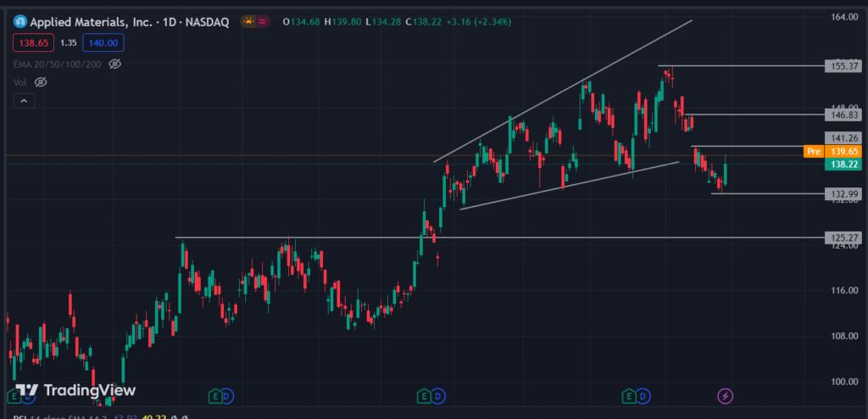Viewport: 868px width, 419px height.
Task: Show the hidden EMA 20/50/100/200 indicator
Action: click(x=114, y=64)
